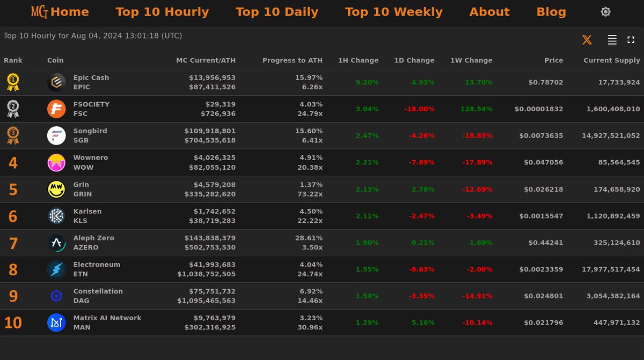
Task: Open the Grin coin name link
Action: point(81,184)
